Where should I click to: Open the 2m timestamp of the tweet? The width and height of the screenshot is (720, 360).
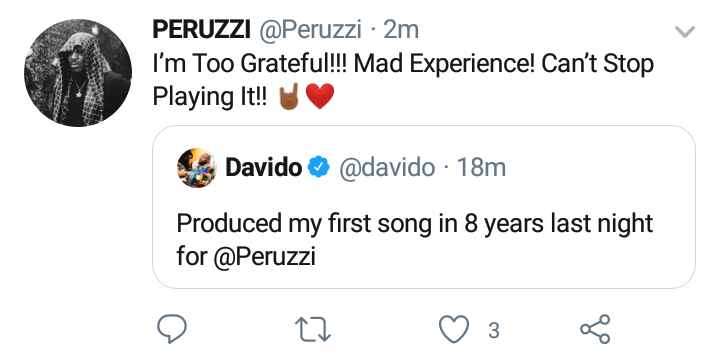(x=401, y=31)
